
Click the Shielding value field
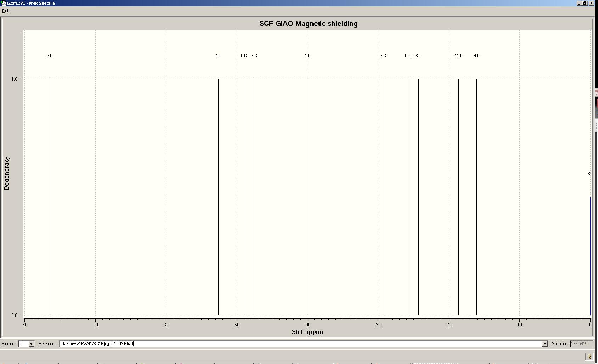pyautogui.click(x=581, y=344)
